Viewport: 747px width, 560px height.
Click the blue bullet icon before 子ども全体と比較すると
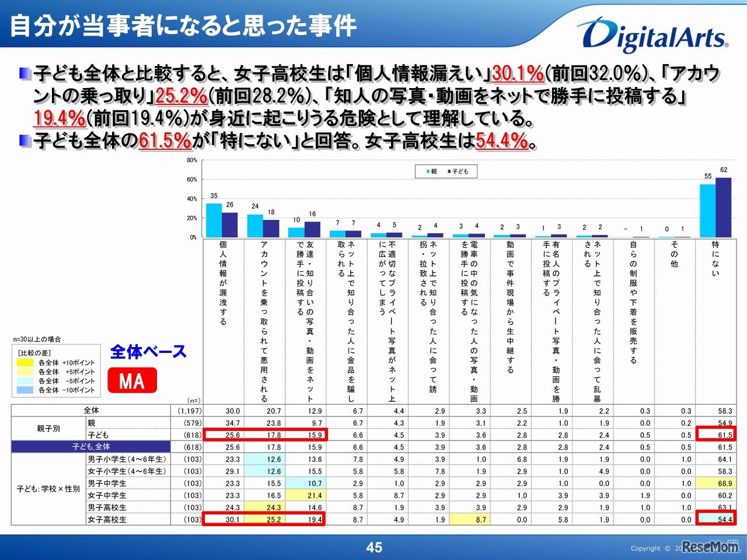coord(23,72)
